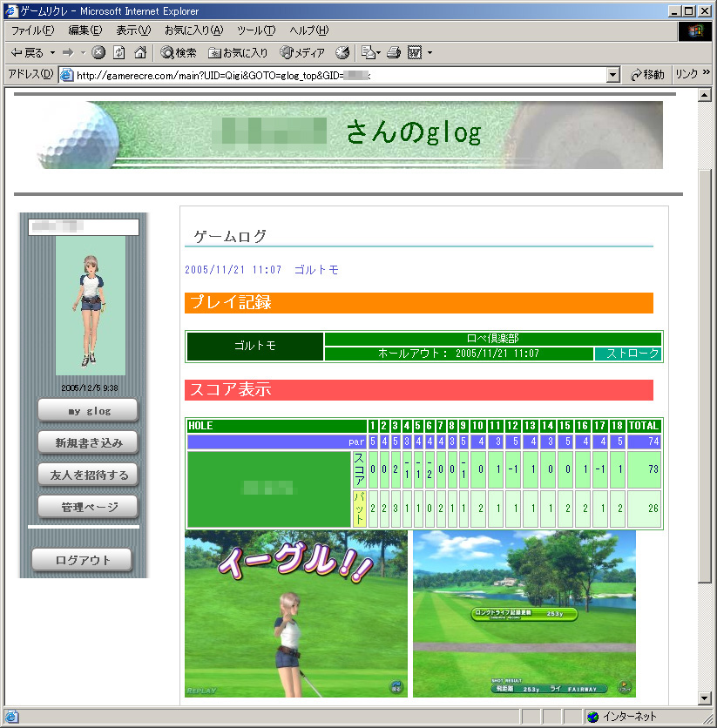Image resolution: width=717 pixels, height=728 pixels.
Task: Click the Forward arrow toolbar button
Action: tap(68, 53)
